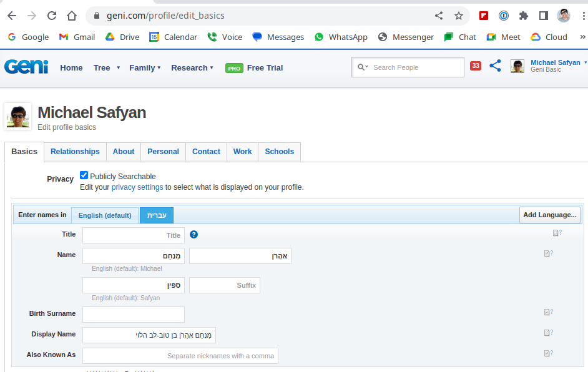Click the Michael Safyan profile photo thumbnail

18,117
